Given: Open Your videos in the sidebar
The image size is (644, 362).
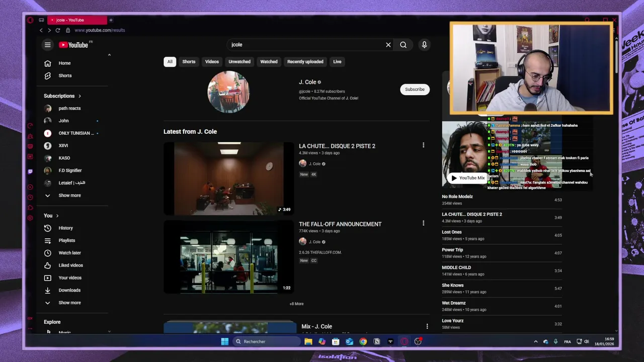Looking at the screenshot, I should coord(70,278).
